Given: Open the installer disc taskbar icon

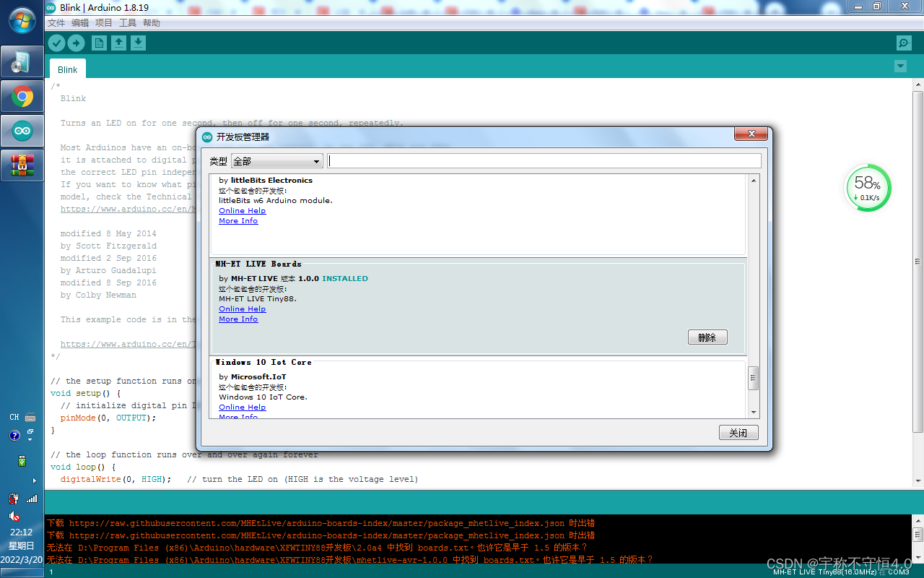Looking at the screenshot, I should coord(22,63).
